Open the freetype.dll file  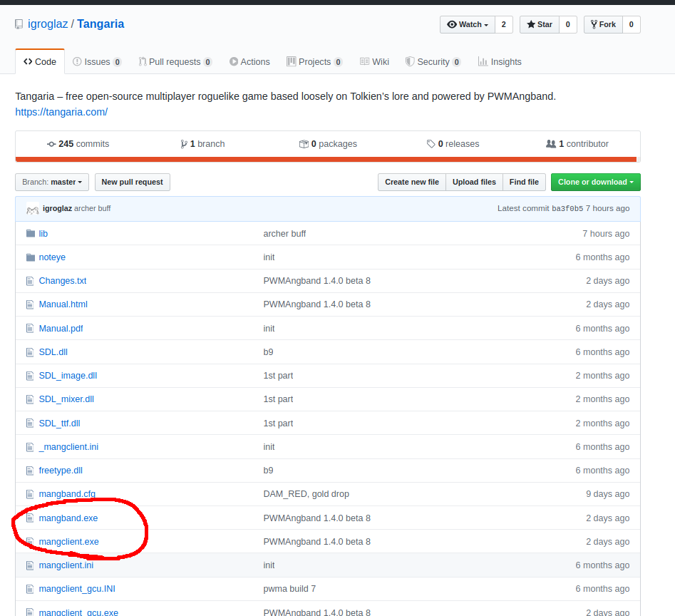pos(61,471)
